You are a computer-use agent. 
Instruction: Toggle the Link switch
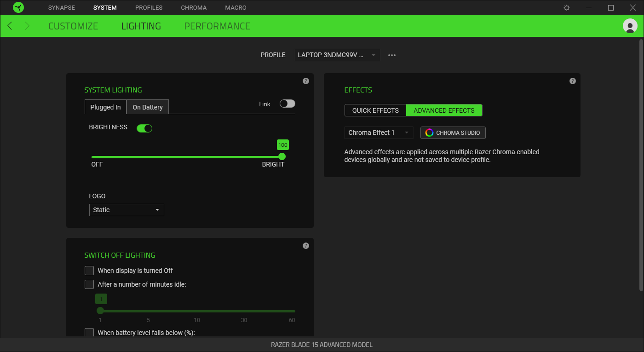287,104
